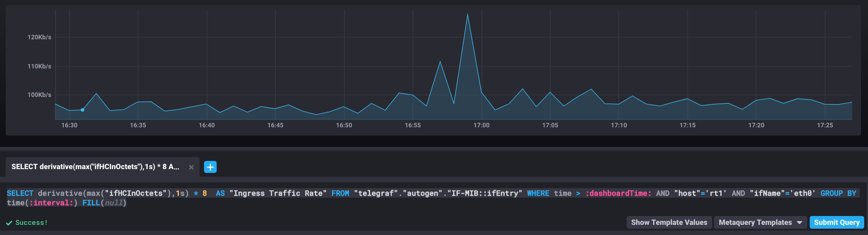Add a new query tab with plus icon
868x235 pixels.
(210, 167)
